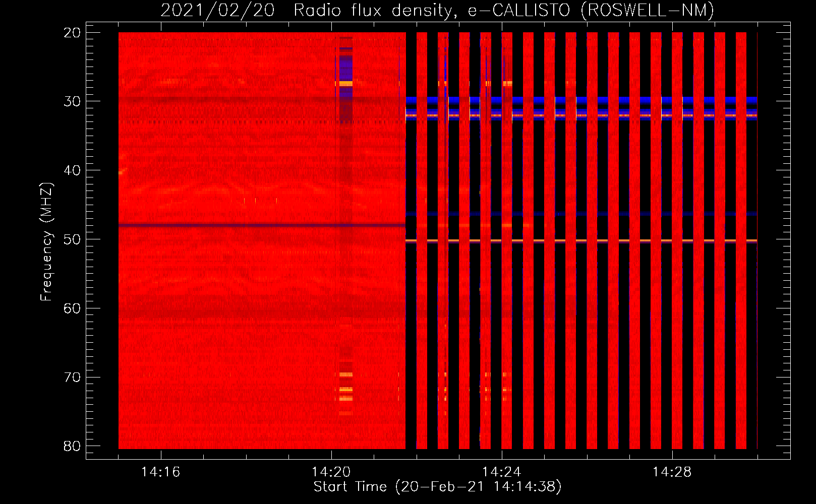Viewport: 816px width, 504px height.
Task: Click the dark horizontal band near 48 MHz
Action: pos(262,225)
